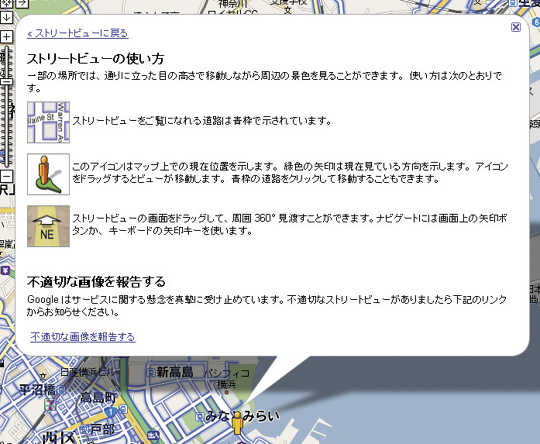Click the 新高島 station marker icon
The height and width of the screenshot is (444, 540).
[151, 372]
